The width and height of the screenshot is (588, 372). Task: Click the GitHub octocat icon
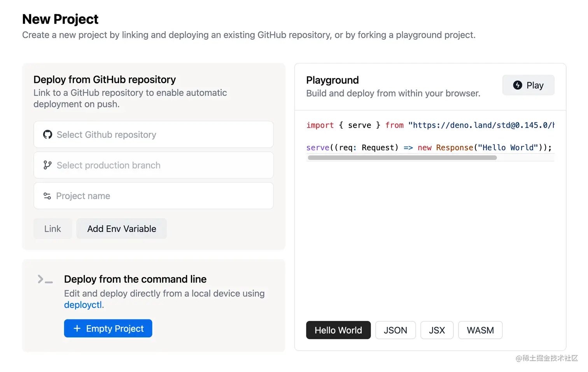pos(47,135)
